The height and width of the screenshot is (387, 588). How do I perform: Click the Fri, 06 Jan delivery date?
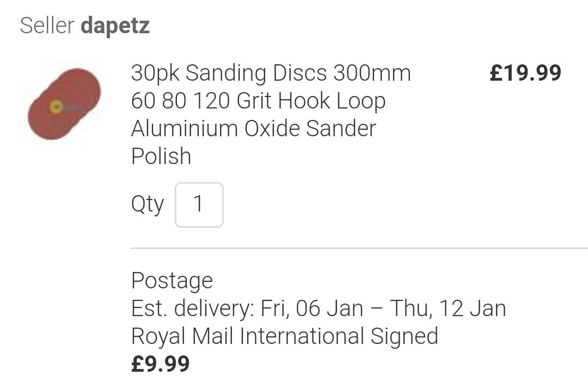coord(311,308)
